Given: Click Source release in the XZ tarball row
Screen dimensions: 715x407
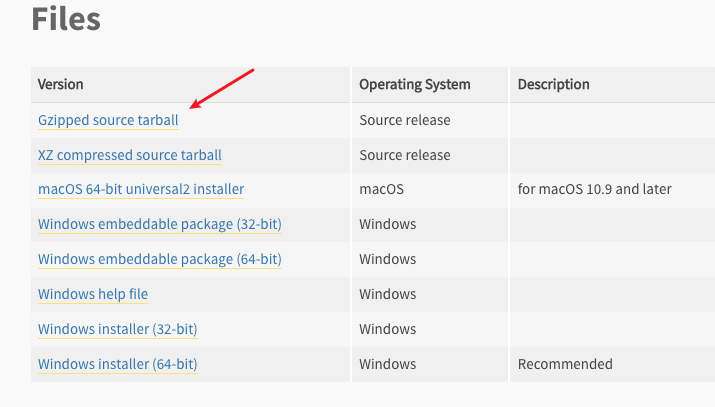Looking at the screenshot, I should [x=404, y=155].
